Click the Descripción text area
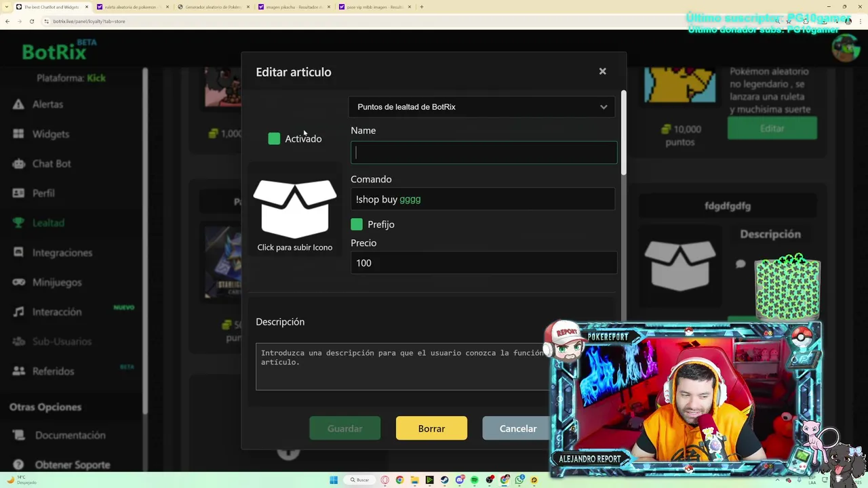This screenshot has width=868, height=488. [403, 366]
